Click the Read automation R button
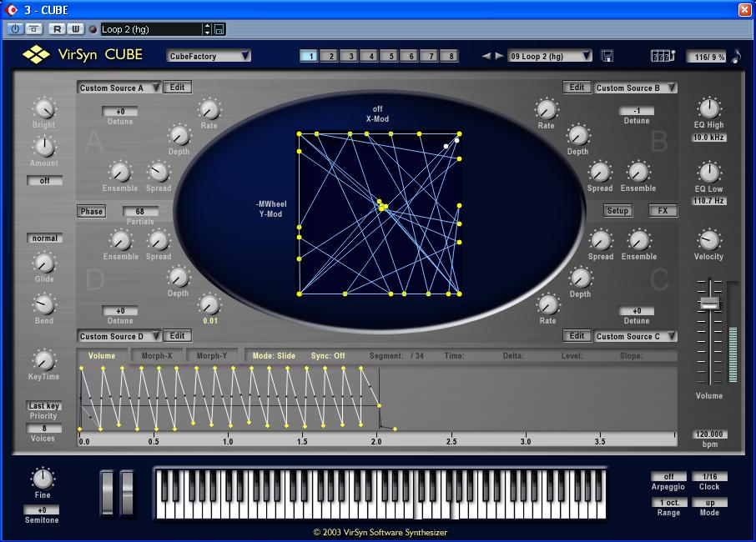756x542 pixels. [57, 29]
